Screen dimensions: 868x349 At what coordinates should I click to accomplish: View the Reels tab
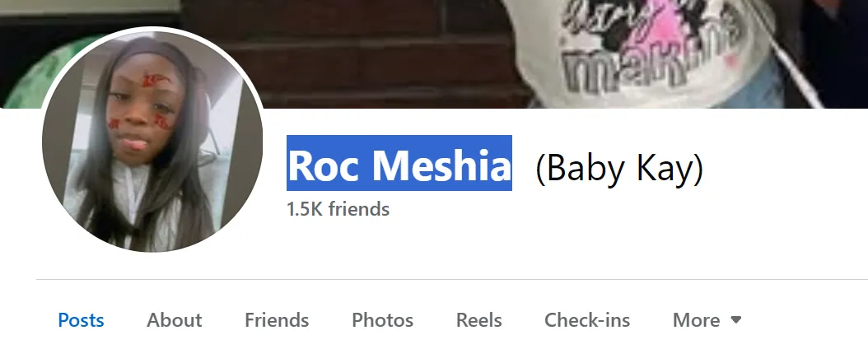(478, 319)
